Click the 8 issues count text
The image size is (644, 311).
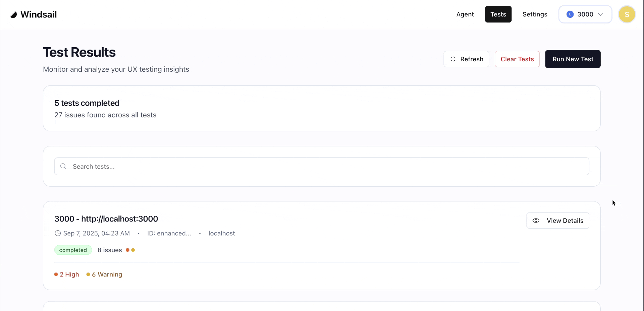[x=110, y=250]
